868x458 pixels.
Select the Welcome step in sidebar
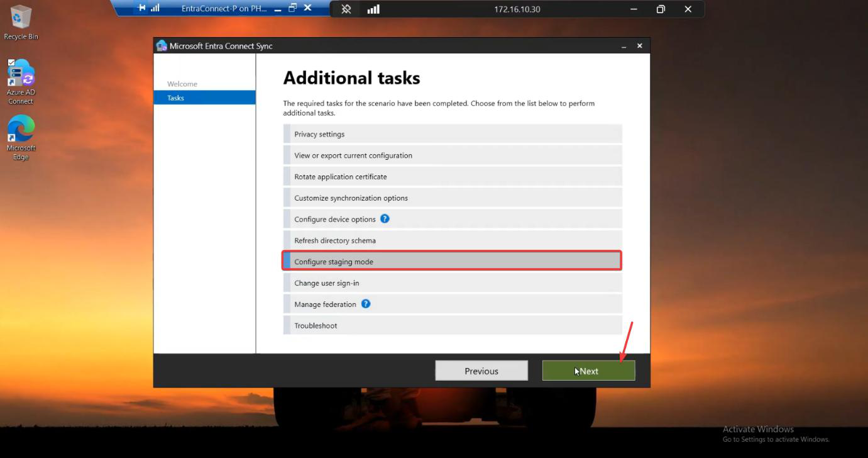[x=182, y=84]
